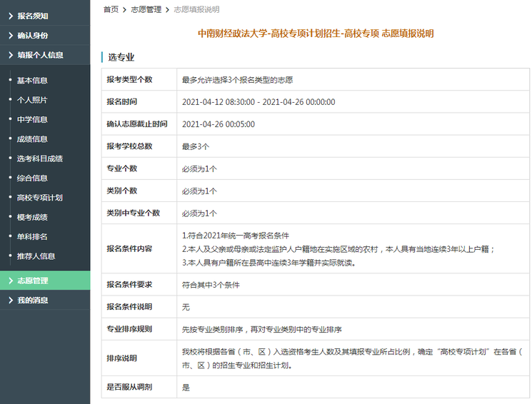Go to 中学信息 in sidebar
This screenshot has width=532, height=404.
click(x=32, y=119)
